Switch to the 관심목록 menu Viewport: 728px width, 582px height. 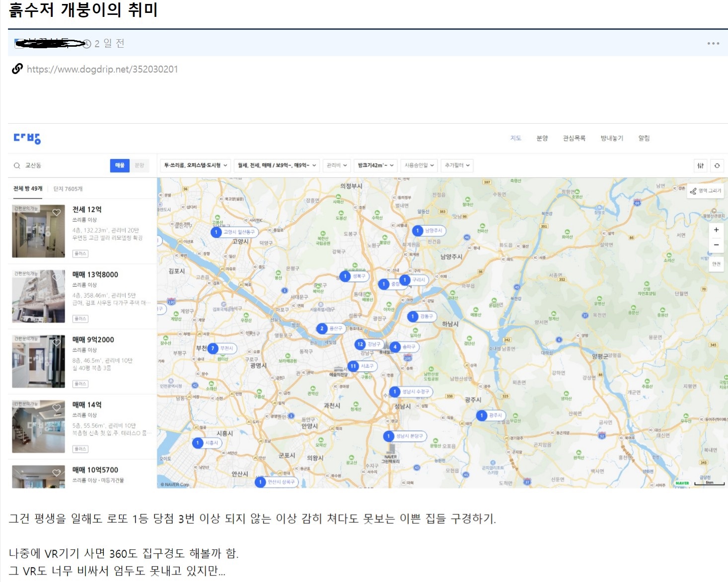(x=574, y=138)
